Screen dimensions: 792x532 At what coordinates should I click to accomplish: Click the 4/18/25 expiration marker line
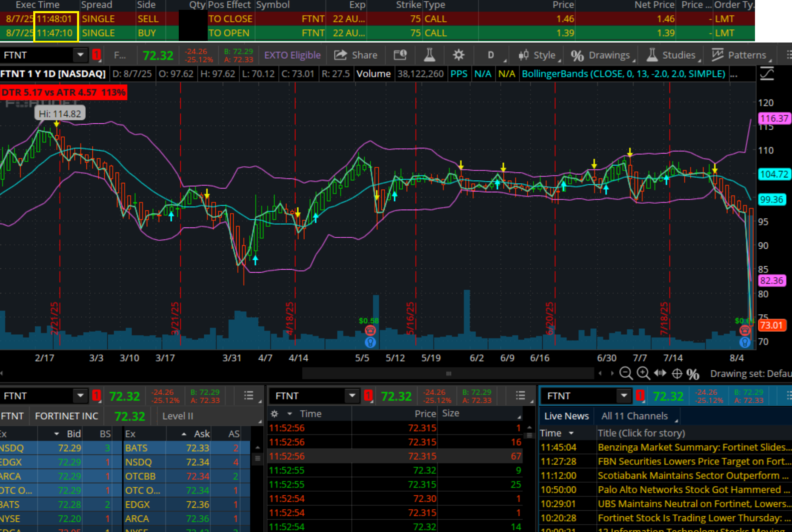[295, 213]
